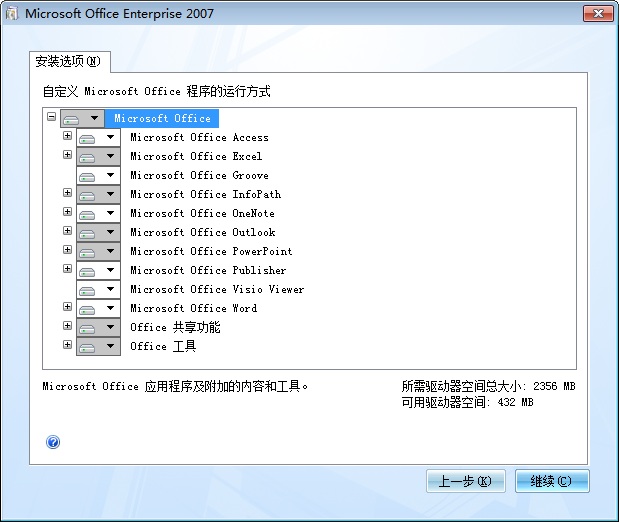Image resolution: width=619 pixels, height=522 pixels.
Task: Open install option dropdown for Groove
Action: pos(98,175)
